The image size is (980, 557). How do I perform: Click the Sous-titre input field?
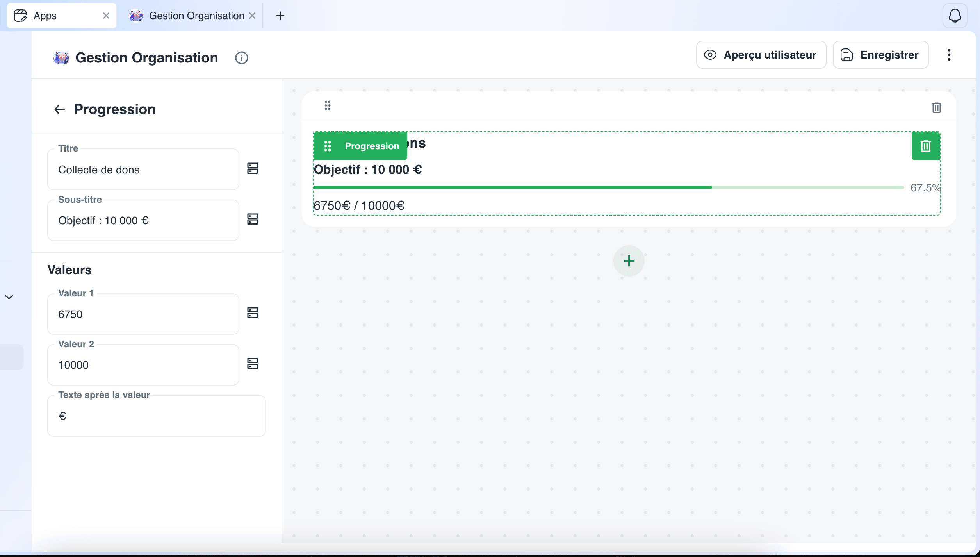(x=143, y=220)
